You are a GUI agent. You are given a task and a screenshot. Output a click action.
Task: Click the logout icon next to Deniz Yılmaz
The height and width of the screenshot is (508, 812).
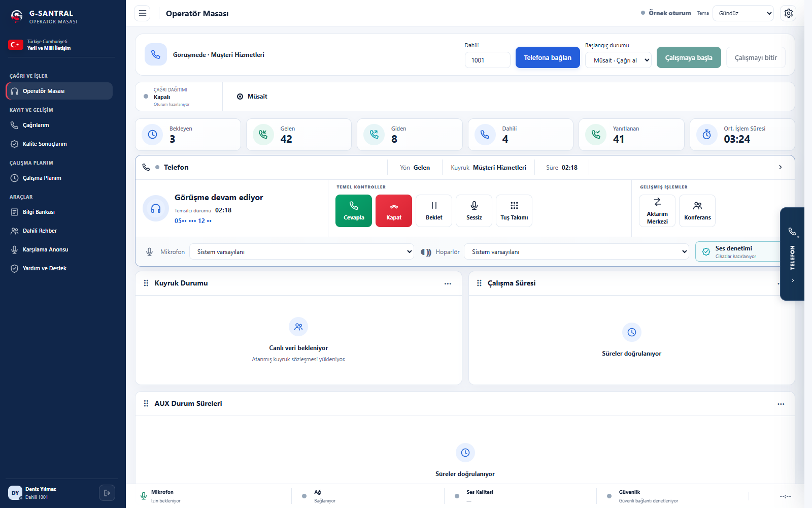[107, 493]
